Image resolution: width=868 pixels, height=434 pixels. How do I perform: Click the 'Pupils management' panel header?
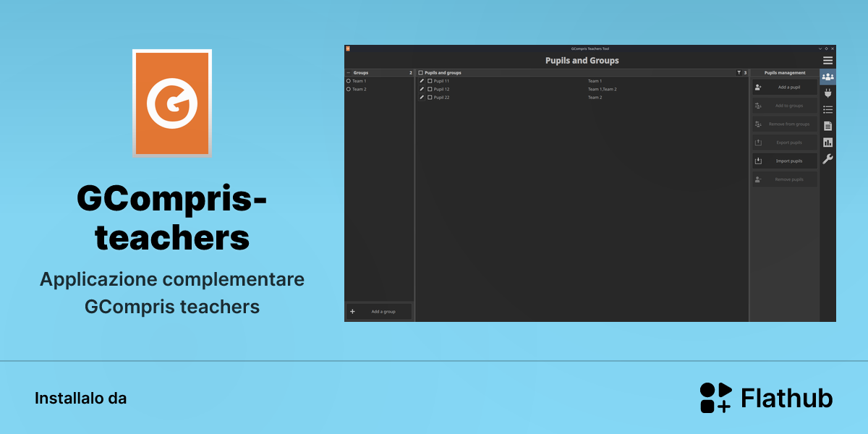point(785,72)
